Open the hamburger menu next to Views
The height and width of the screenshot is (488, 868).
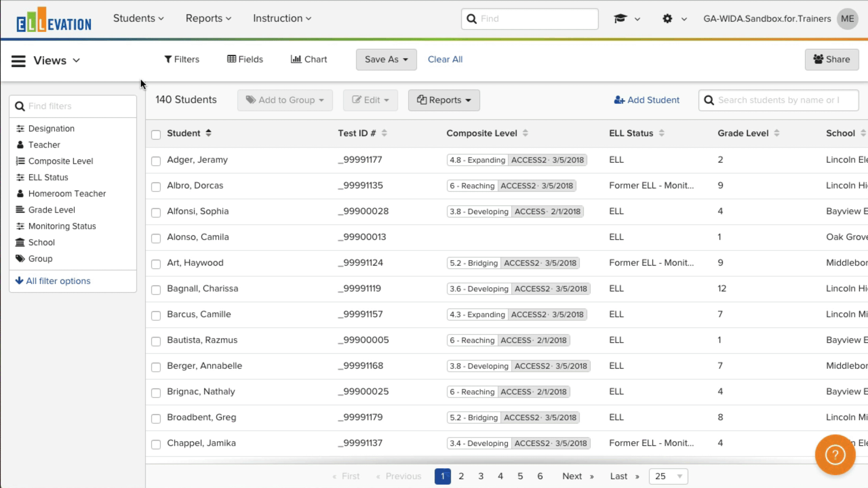(19, 61)
